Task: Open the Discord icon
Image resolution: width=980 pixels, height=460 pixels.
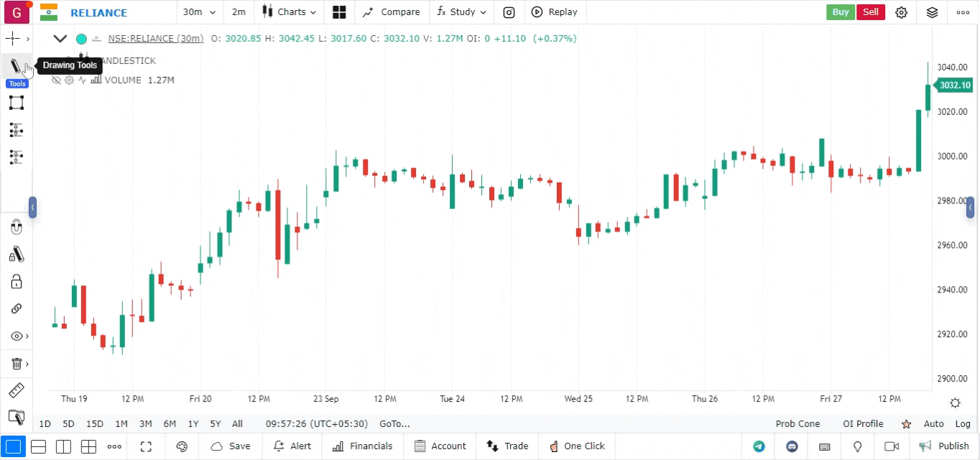Action: pos(792,446)
